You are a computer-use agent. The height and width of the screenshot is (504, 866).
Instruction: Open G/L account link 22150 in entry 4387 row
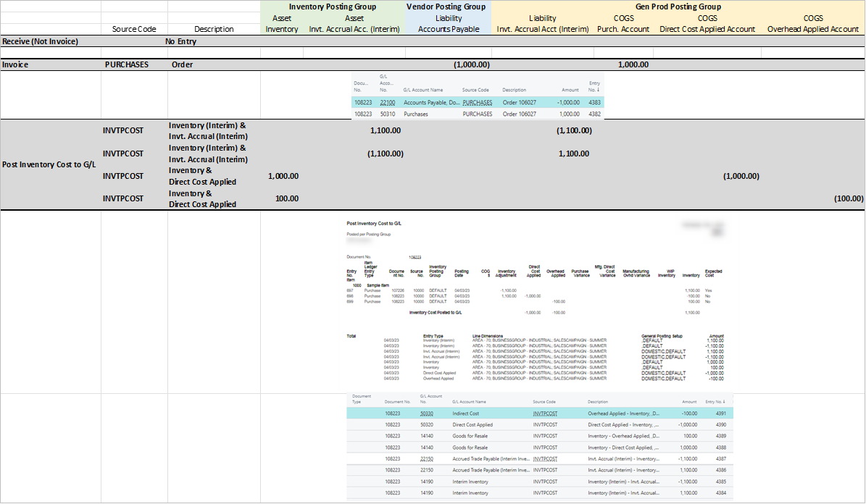tap(426, 458)
